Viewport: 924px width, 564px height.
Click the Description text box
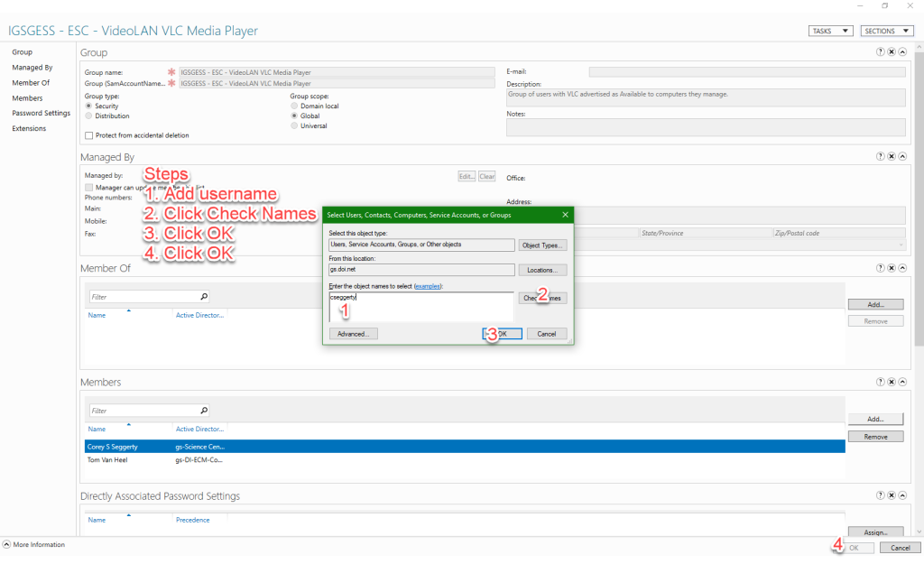pos(706,97)
